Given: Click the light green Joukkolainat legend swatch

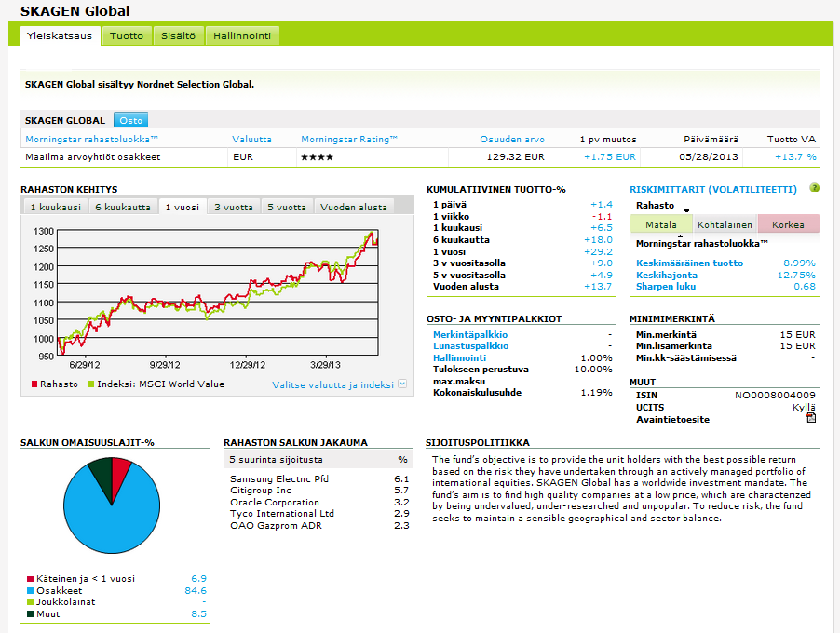Looking at the screenshot, I should click(x=30, y=602).
